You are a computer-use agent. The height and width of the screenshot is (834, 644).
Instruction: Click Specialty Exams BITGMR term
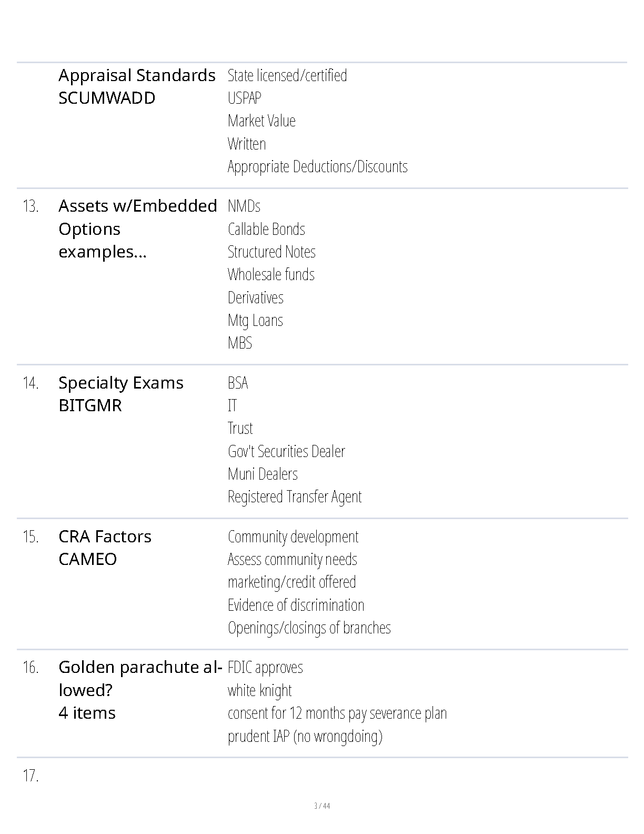point(121,394)
